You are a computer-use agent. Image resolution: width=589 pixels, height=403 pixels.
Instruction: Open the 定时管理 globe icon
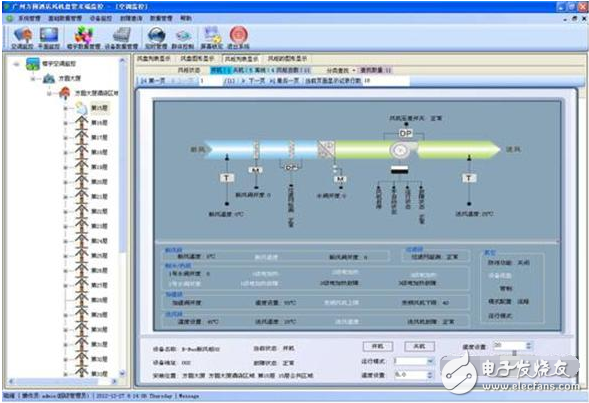[156, 35]
